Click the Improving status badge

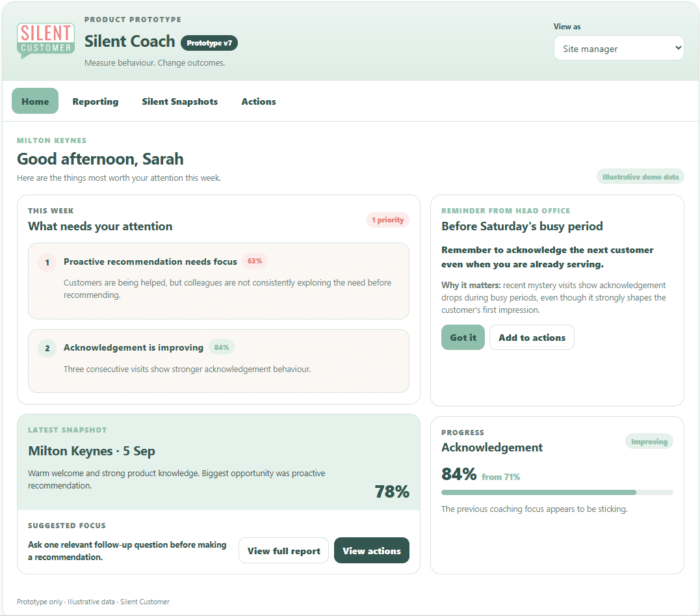point(649,441)
